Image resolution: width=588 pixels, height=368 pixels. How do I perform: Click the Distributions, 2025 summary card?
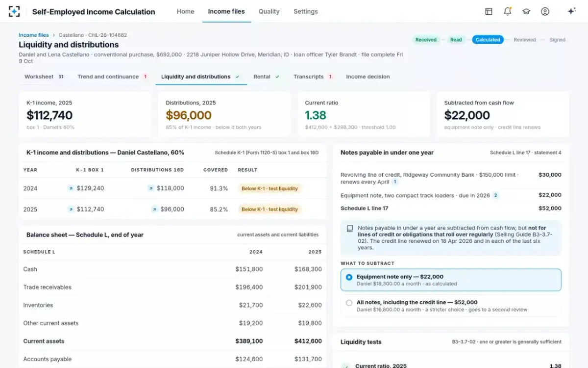(224, 115)
